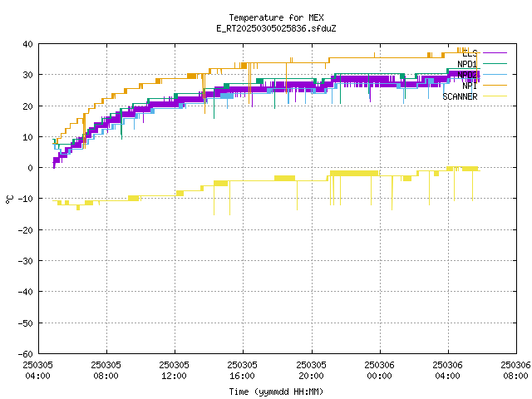Click the yellow SCANNER legend line sample
Image resolution: width=532 pixels, height=399 pixels.
(495, 96)
